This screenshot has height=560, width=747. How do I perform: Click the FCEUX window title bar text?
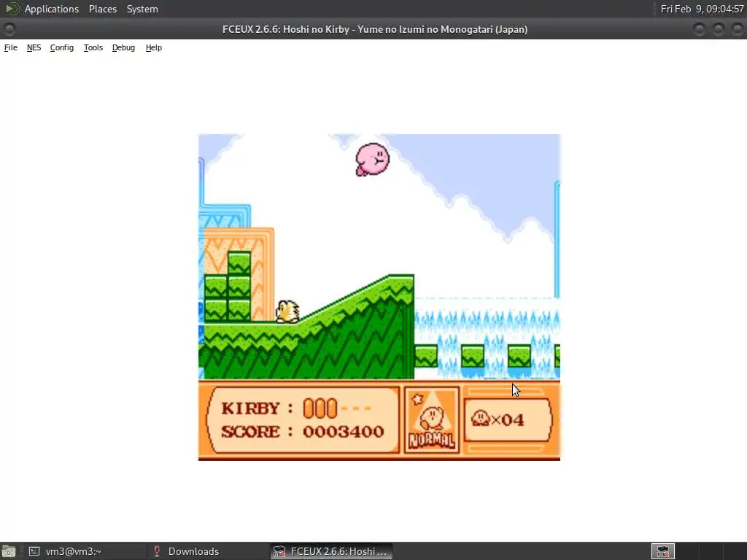coord(375,29)
